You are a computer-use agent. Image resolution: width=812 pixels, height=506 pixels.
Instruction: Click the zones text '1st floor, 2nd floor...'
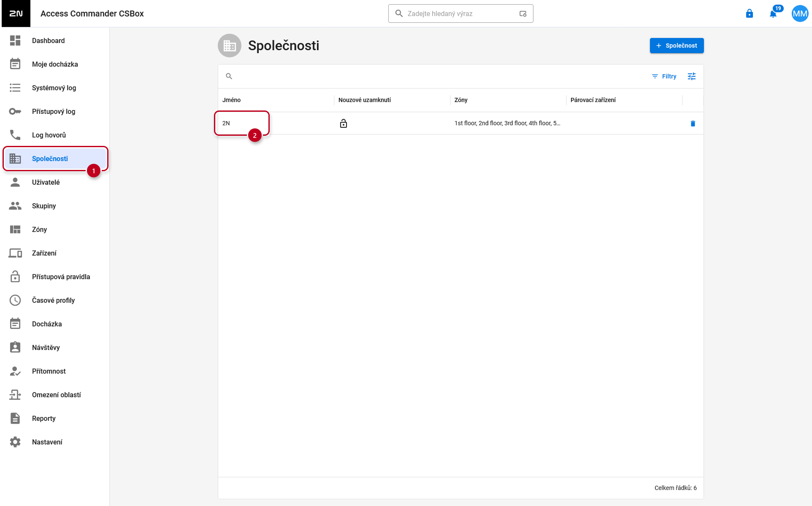507,123
